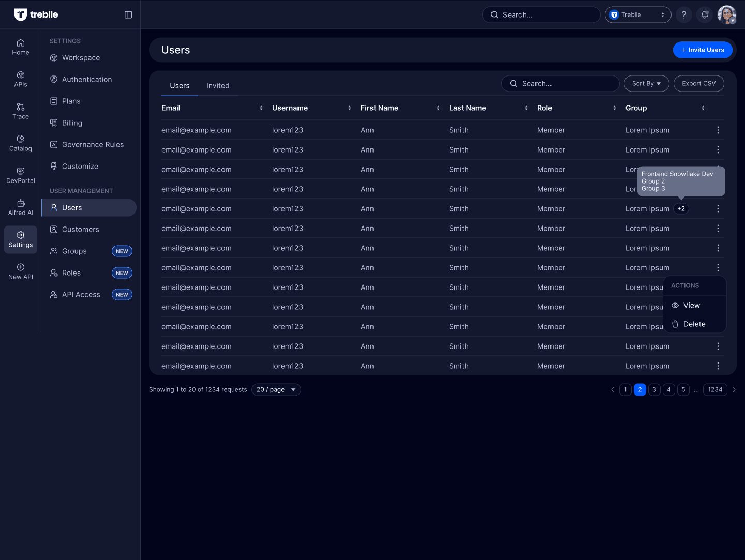Open the Catalog section

coord(21,143)
